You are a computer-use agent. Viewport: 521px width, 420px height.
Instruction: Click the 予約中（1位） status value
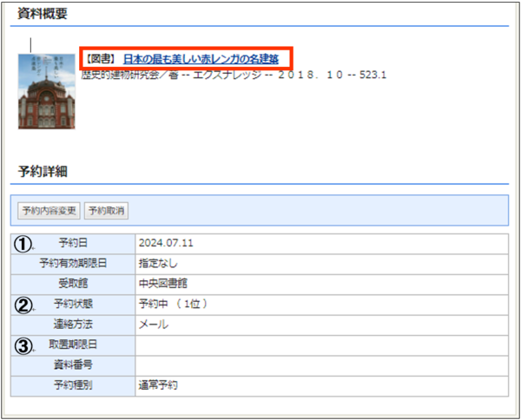174,305
